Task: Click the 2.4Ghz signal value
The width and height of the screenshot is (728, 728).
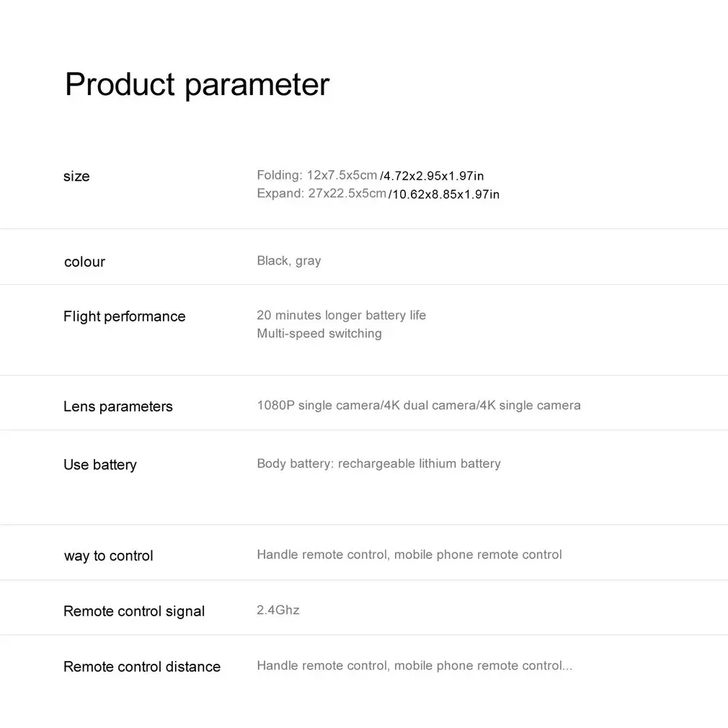Action: coord(278,610)
